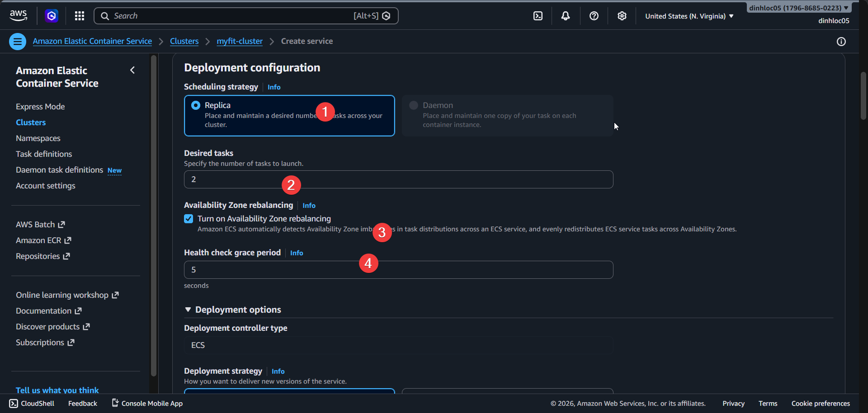Open the United States (N. Virginia) region dropdown
The image size is (868, 413).
click(x=689, y=16)
